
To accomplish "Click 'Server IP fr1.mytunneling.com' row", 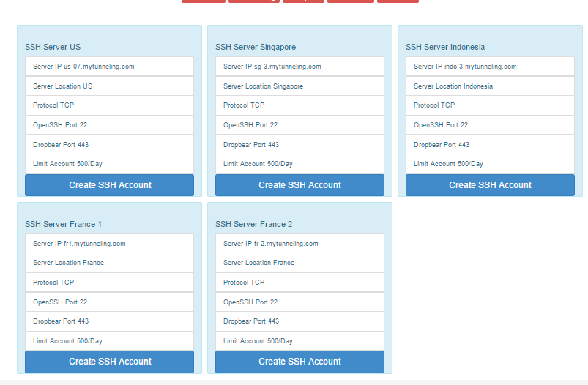I will tap(110, 243).
